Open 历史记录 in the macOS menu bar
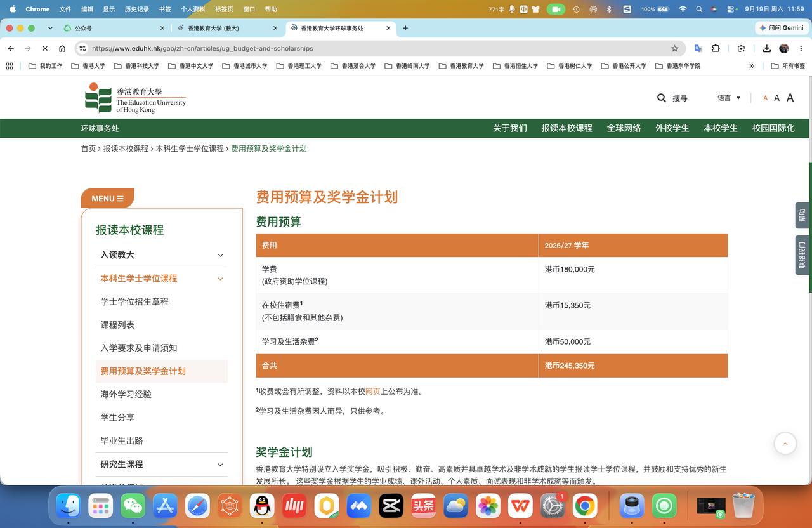Viewport: 812px width, 528px height. coord(137,10)
